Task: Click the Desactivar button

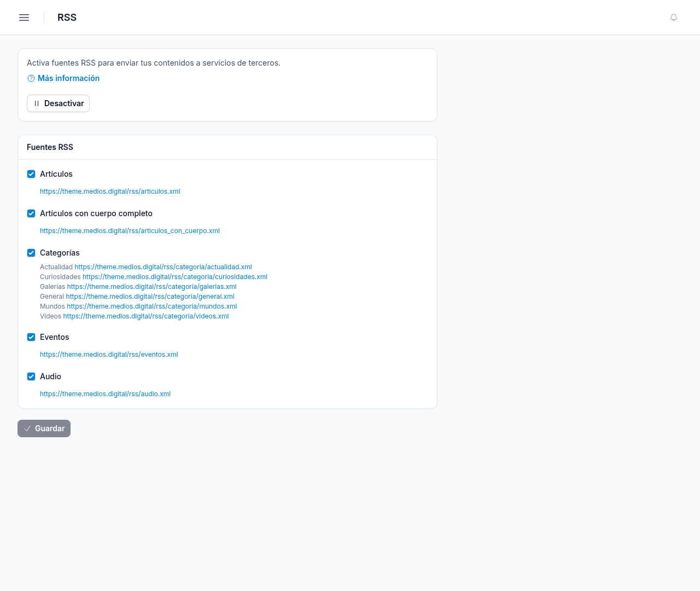Action: [58, 103]
